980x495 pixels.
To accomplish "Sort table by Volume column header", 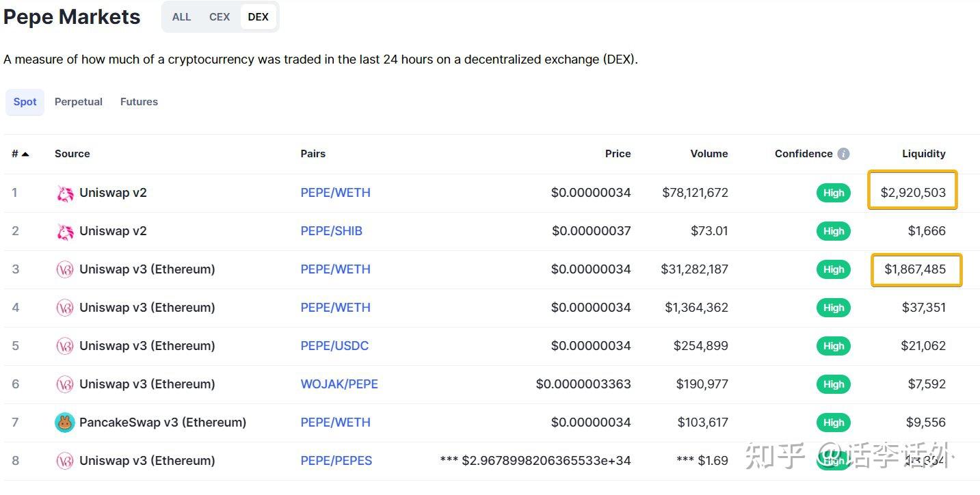I will click(x=708, y=154).
